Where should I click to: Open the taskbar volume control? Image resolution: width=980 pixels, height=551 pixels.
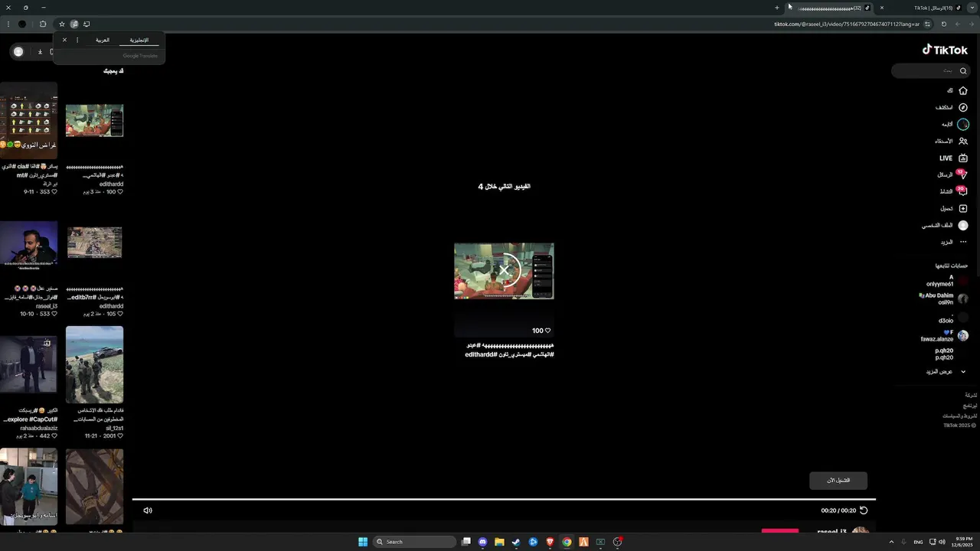(x=942, y=542)
